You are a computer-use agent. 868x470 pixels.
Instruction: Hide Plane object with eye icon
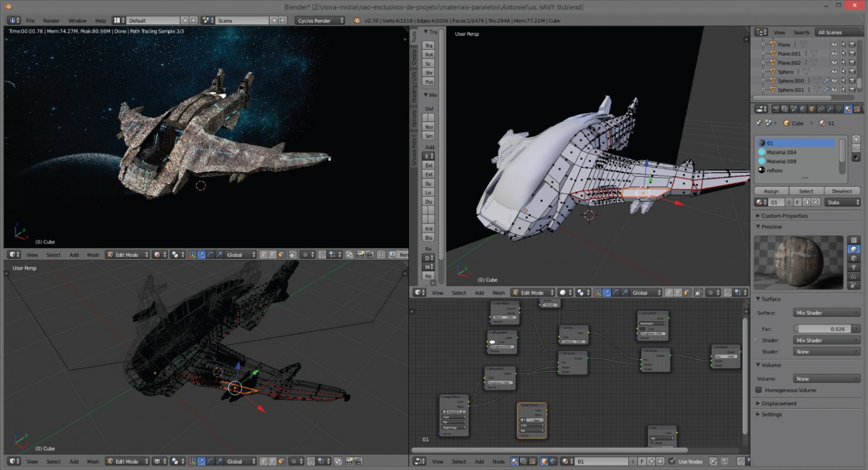pos(834,45)
